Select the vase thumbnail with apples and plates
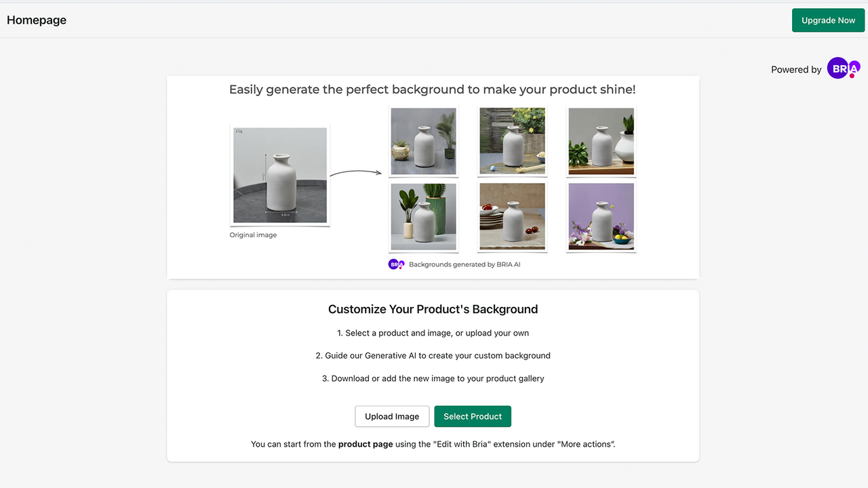The width and height of the screenshot is (868, 488). coord(512,216)
